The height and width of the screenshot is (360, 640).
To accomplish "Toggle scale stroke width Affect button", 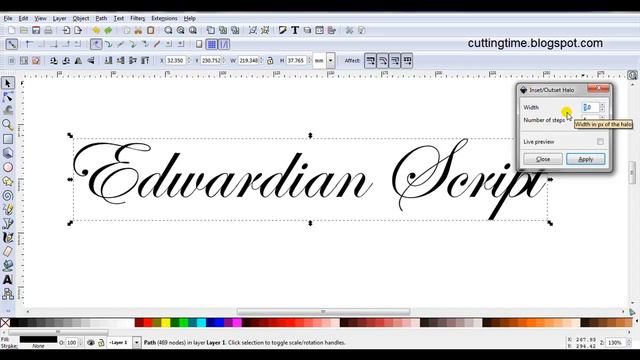I will [371, 61].
